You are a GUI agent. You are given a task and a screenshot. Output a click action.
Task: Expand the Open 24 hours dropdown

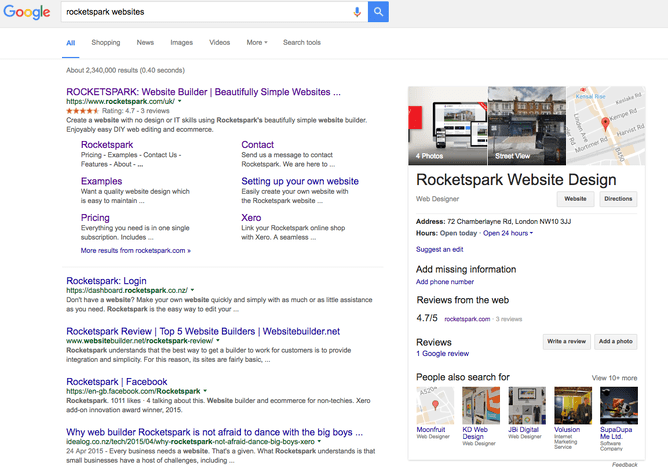point(508,233)
